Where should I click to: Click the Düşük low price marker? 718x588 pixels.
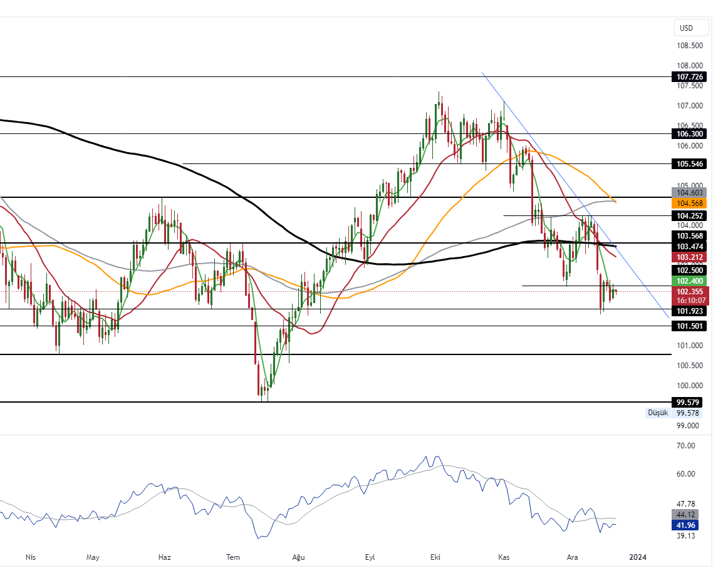(657, 413)
